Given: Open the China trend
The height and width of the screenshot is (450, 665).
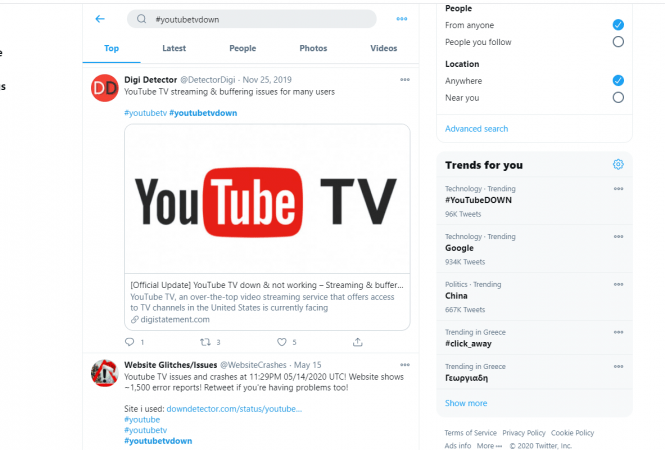Looking at the screenshot, I should [534, 296].
